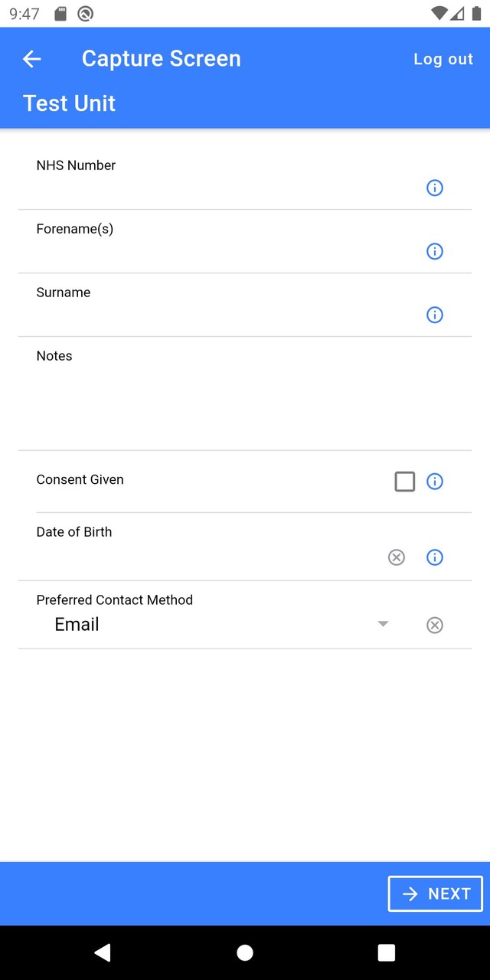Log out of the app

coord(443,59)
